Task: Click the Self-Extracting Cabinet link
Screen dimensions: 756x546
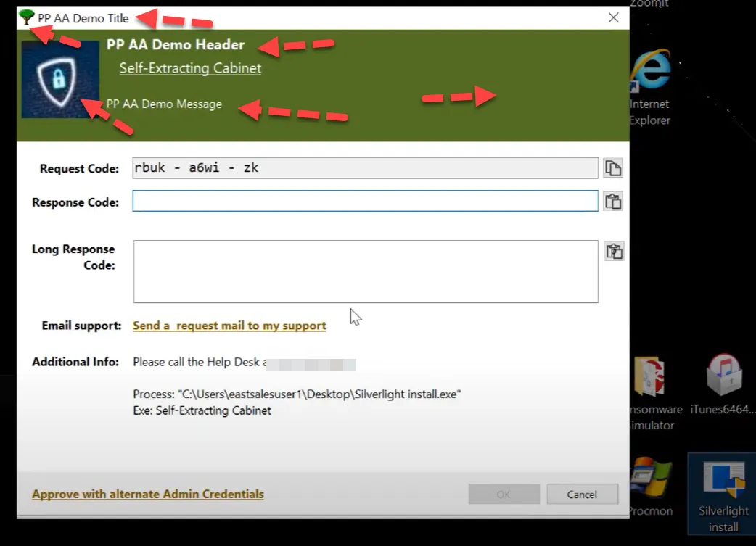Action: click(189, 67)
